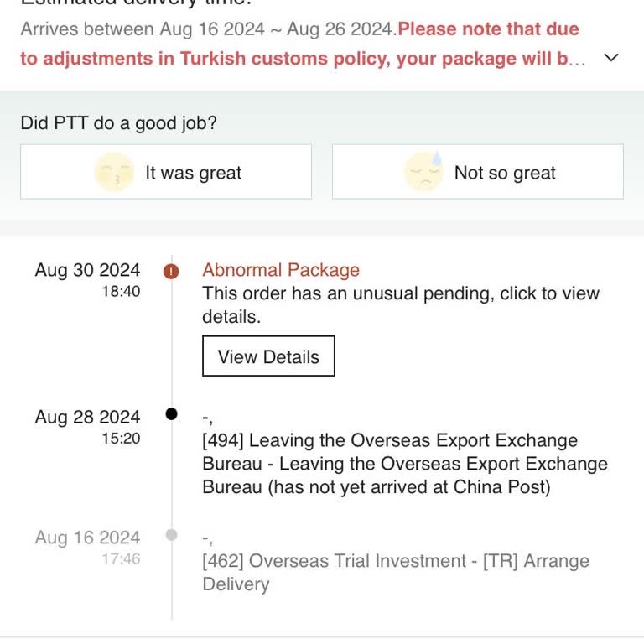The width and height of the screenshot is (644, 644).
Task: Click the red exclamation warning icon
Action: pyautogui.click(x=171, y=271)
